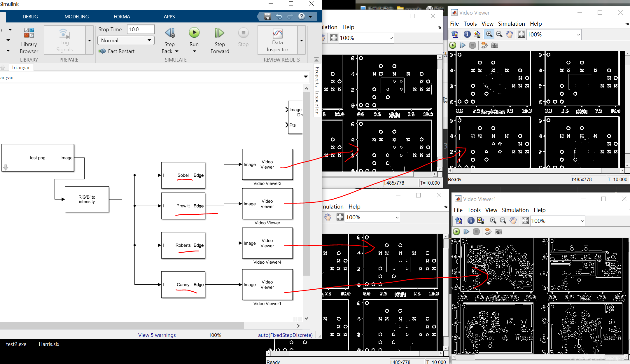630x364 pixels.
Task: Click View 5 warnings link
Action: pyautogui.click(x=157, y=335)
